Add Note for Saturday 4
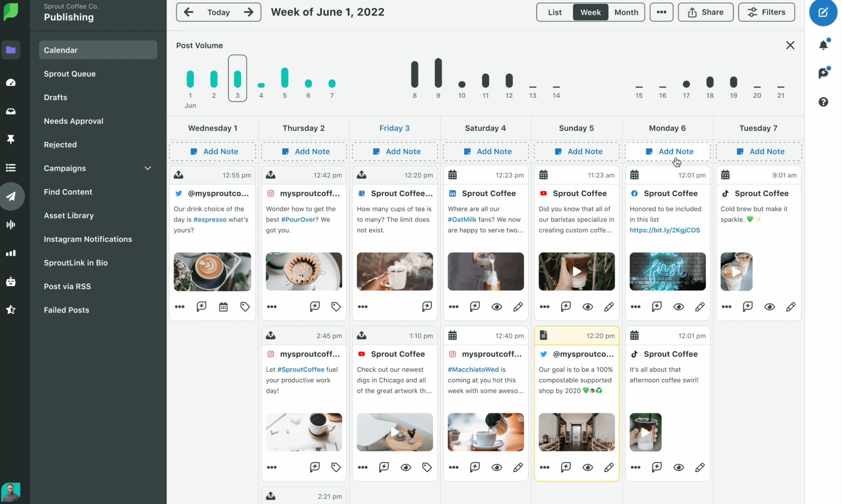842x504 pixels. tap(485, 151)
